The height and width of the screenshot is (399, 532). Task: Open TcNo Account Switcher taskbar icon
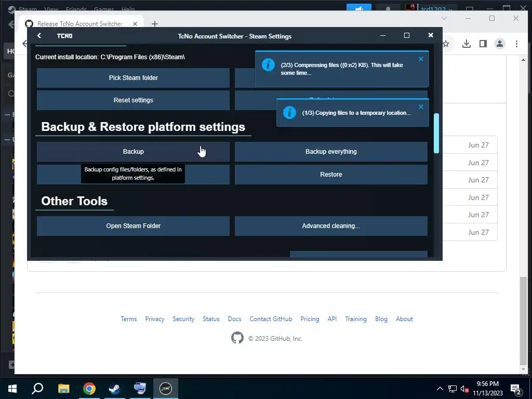(x=166, y=389)
